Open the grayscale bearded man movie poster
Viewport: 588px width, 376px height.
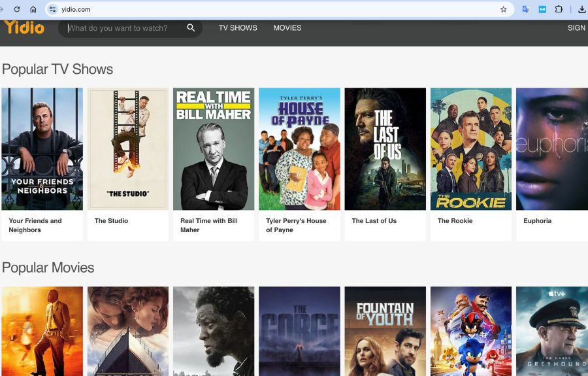pyautogui.click(x=214, y=332)
